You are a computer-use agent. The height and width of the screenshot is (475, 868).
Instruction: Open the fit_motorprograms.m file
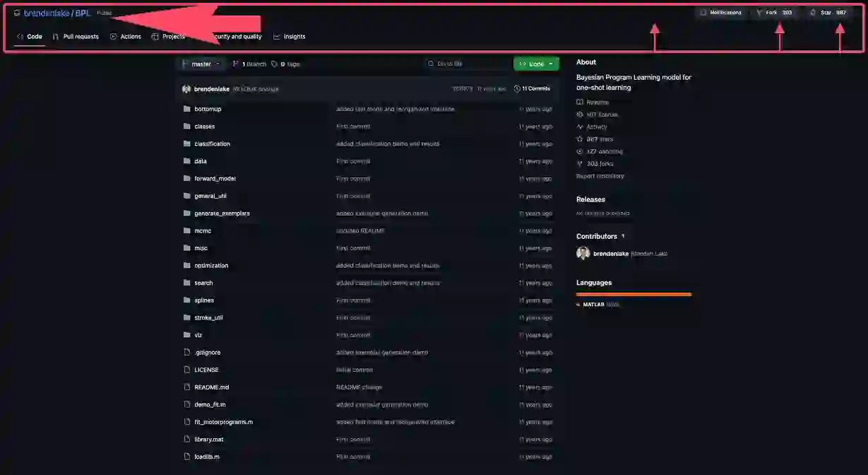[x=223, y=422]
